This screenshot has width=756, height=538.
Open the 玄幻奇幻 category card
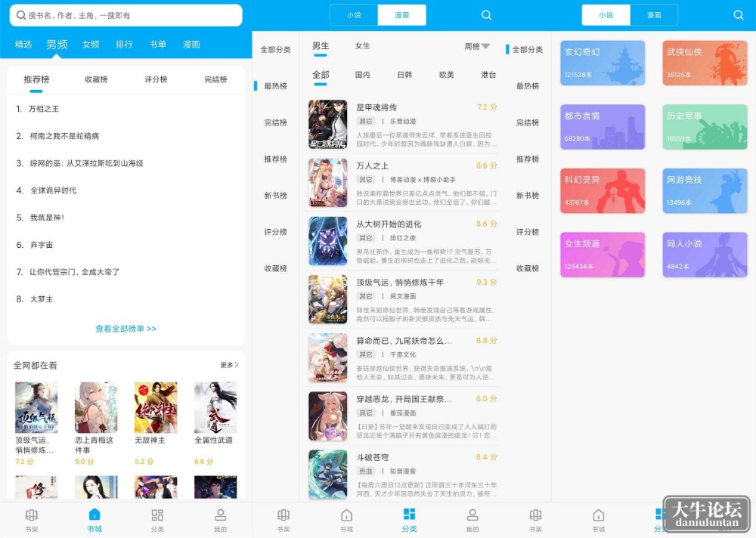tap(603, 63)
